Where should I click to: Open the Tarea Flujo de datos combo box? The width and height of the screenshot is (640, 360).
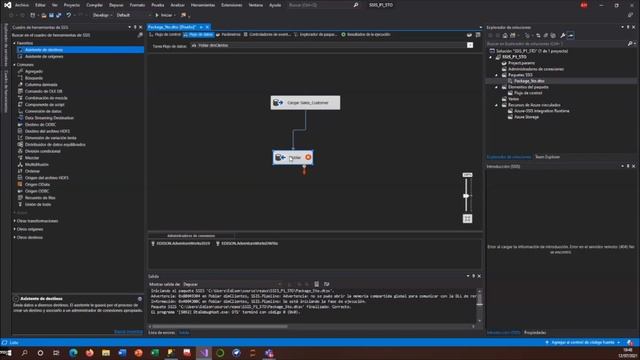[331, 45]
